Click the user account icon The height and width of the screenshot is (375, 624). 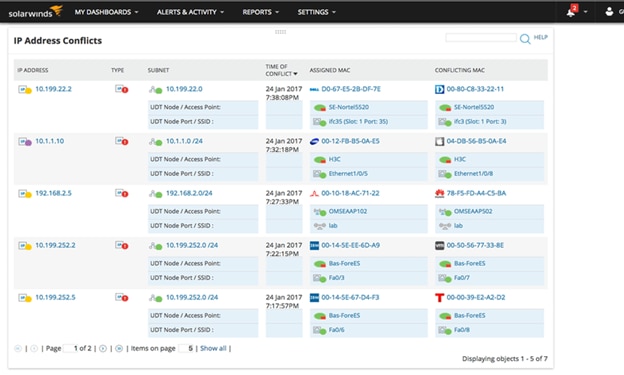pyautogui.click(x=609, y=12)
